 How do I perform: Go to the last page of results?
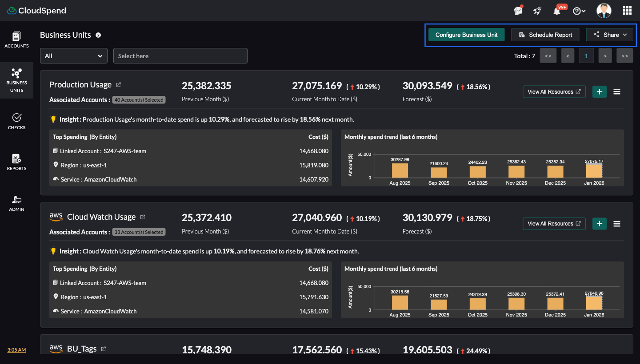tap(624, 56)
